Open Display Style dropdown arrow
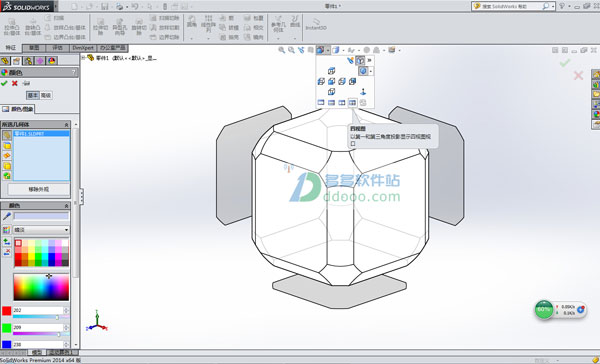 [x=344, y=50]
